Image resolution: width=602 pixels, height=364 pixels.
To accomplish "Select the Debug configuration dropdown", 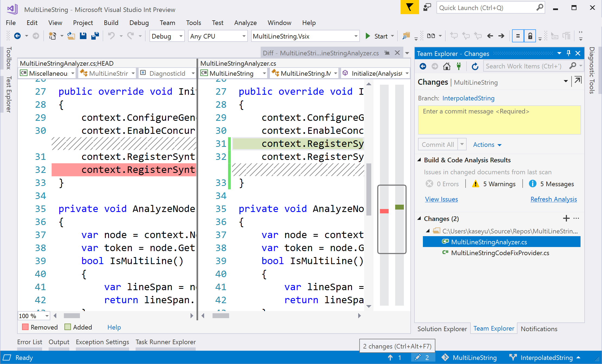I will click(168, 36).
